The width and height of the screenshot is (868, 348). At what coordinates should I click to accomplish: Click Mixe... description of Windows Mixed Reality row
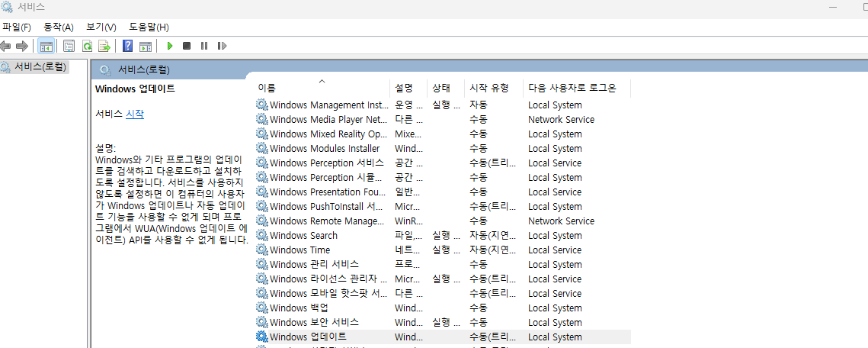pyautogui.click(x=408, y=134)
